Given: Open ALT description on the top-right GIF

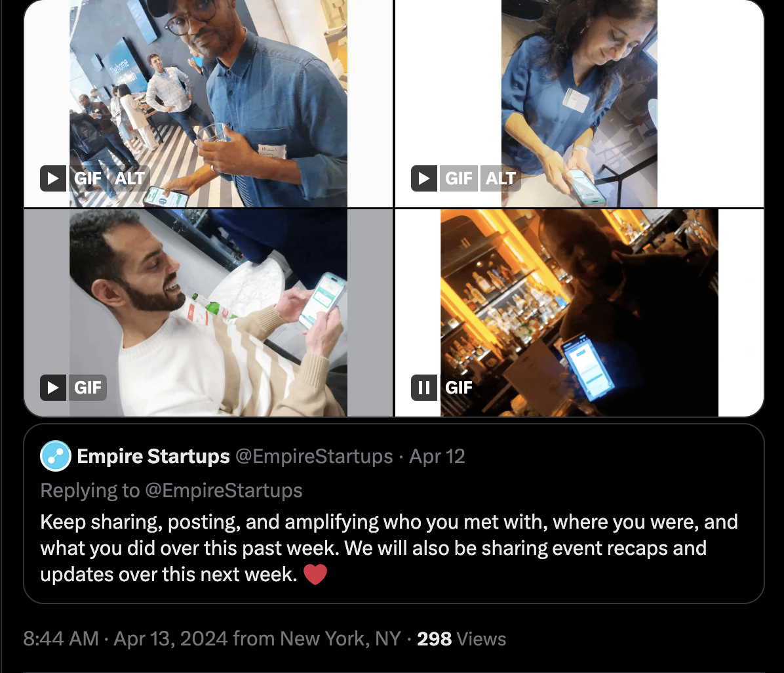Looking at the screenshot, I should point(501,178).
